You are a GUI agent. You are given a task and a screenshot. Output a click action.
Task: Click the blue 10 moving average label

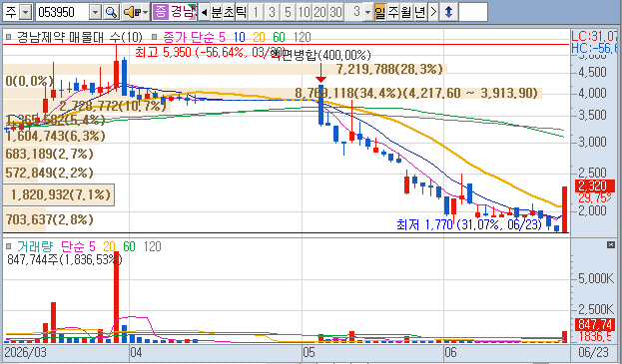(x=240, y=37)
